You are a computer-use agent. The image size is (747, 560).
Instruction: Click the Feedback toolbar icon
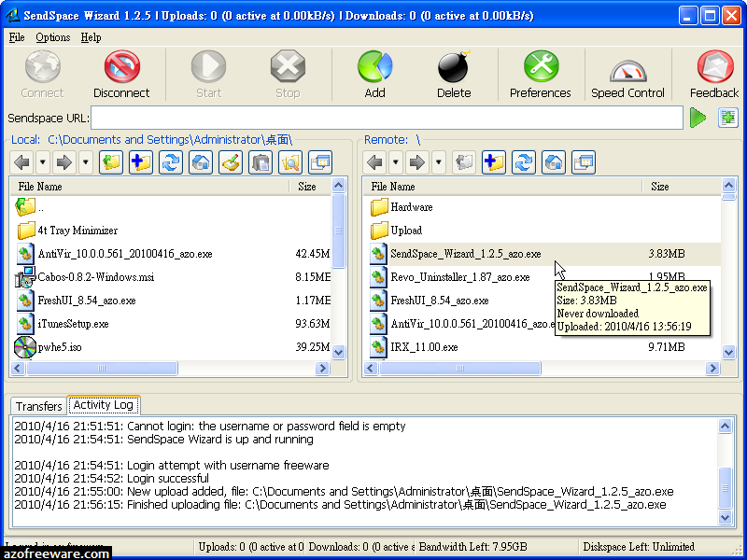715,67
